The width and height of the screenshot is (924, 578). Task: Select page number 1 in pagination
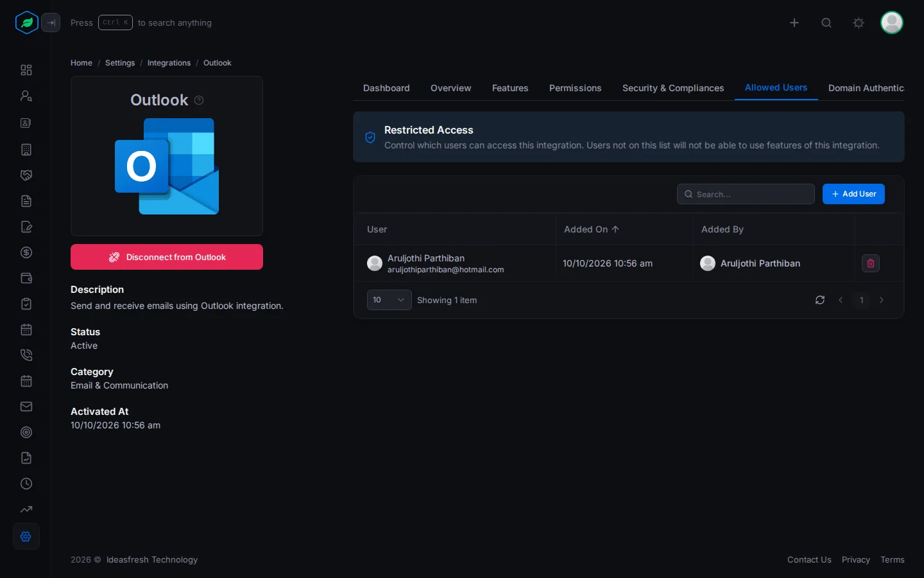[x=862, y=300]
